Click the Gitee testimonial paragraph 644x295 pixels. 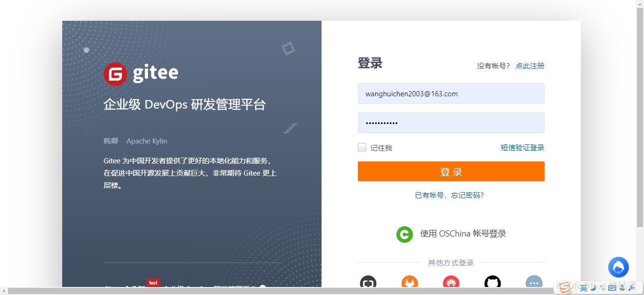pos(190,173)
